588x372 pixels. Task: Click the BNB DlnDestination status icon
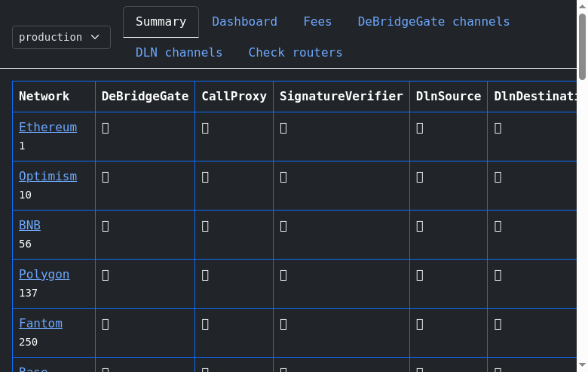click(498, 226)
